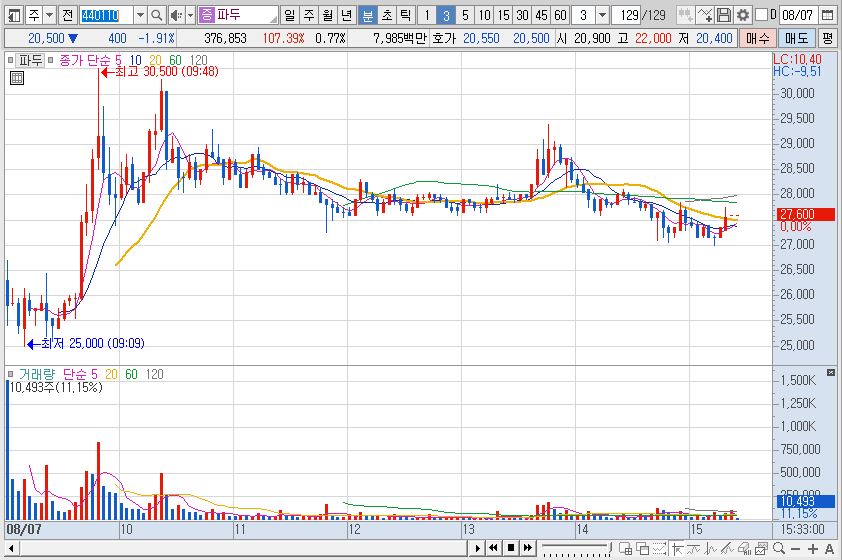
Task: Click the scrollbar left arrow
Action: click(11, 548)
